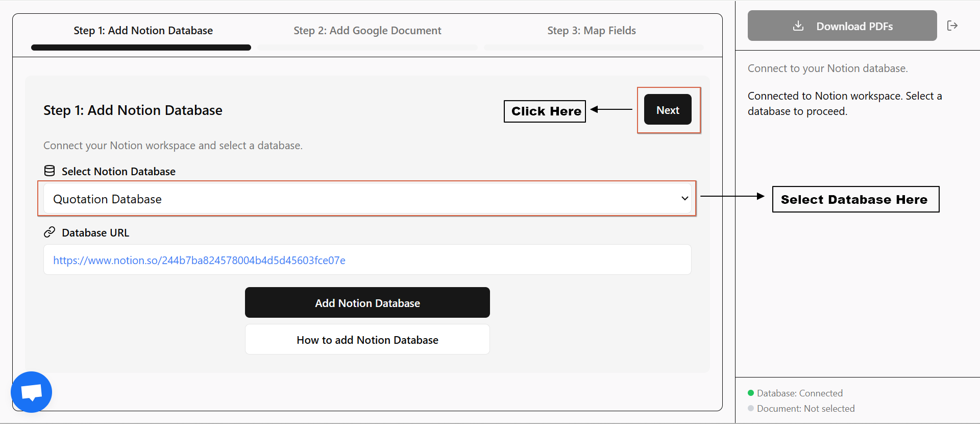Click the Step 2 empty progress bar
The width and height of the screenshot is (980, 424).
(367, 48)
